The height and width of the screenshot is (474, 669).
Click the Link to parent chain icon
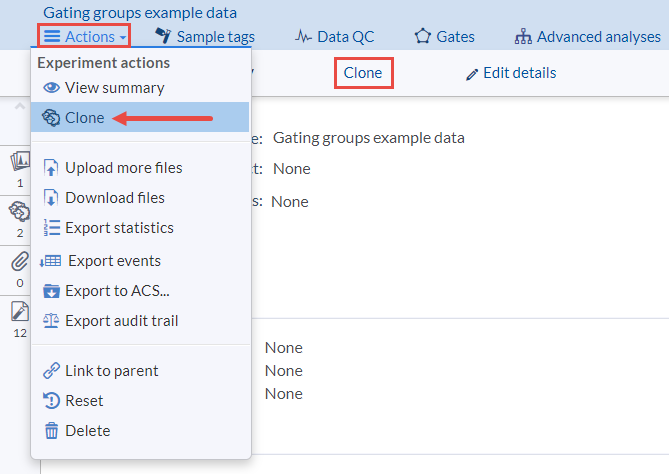pyautogui.click(x=52, y=371)
